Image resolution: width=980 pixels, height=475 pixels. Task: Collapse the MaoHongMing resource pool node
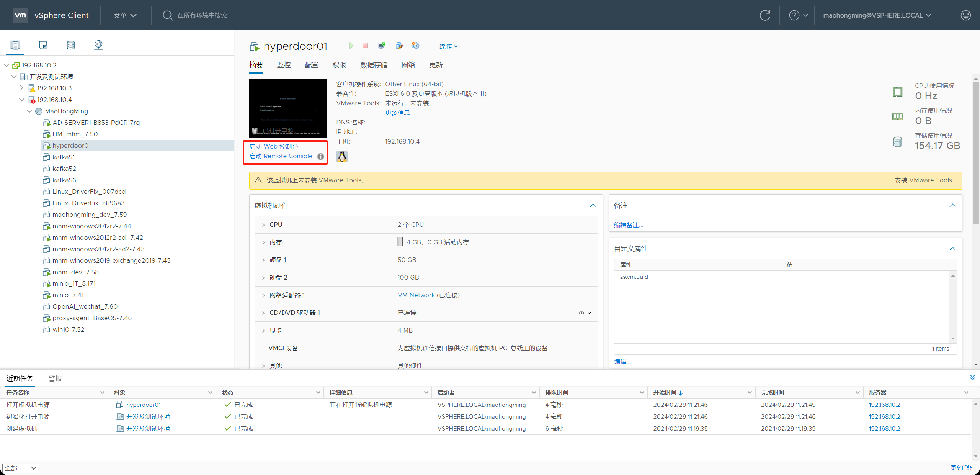pos(29,111)
